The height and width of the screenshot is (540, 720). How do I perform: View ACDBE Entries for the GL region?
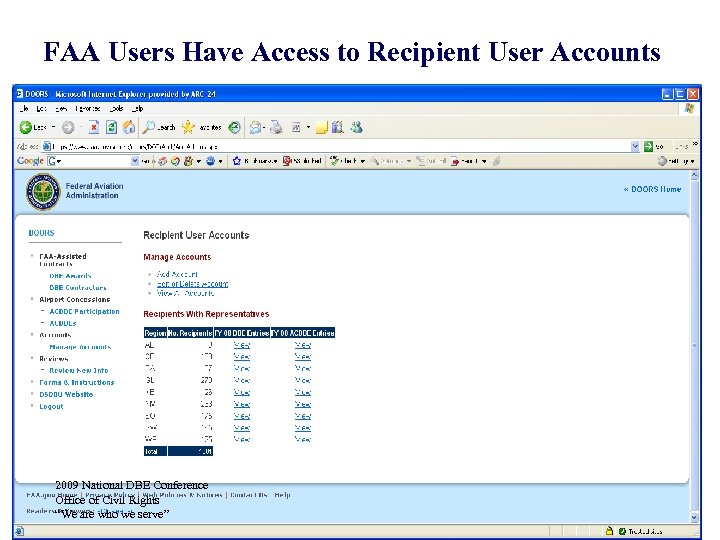(x=303, y=380)
